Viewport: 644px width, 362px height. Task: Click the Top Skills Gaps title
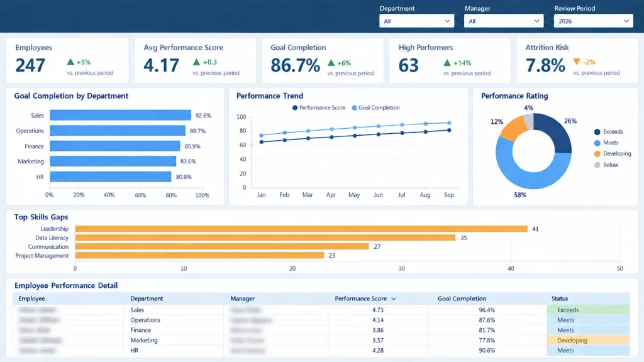click(x=41, y=217)
